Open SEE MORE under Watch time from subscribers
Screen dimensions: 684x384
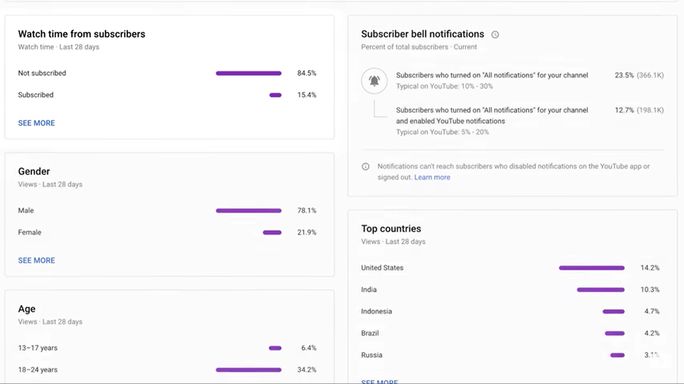36,123
